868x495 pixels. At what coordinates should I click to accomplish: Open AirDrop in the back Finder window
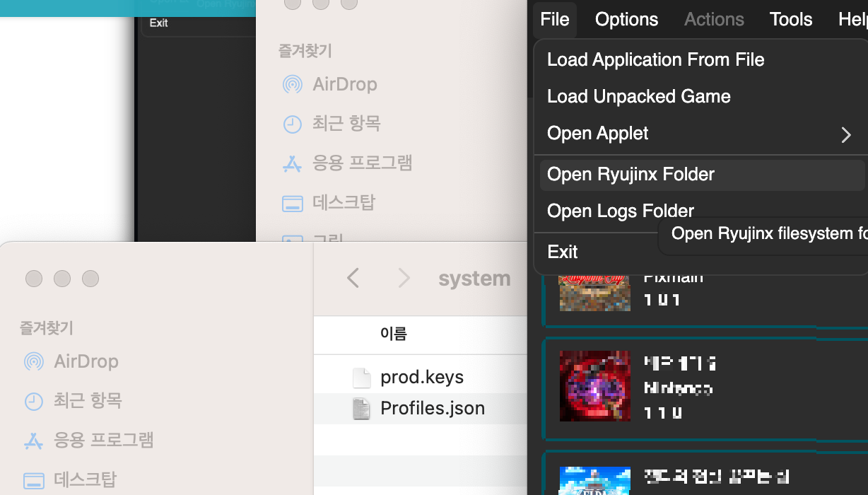pos(330,84)
